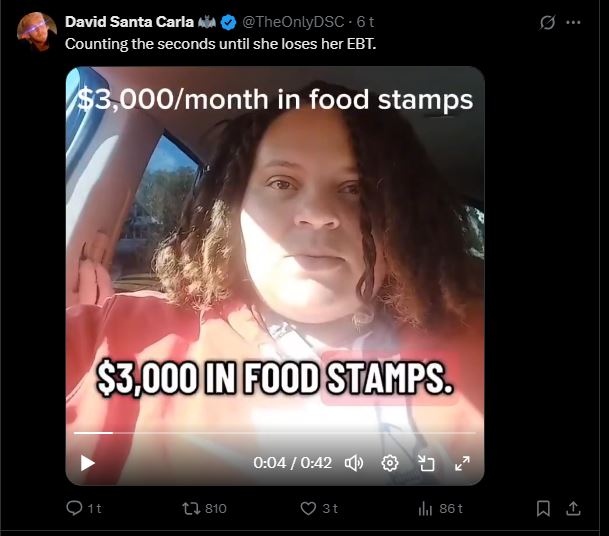Open the David Santa Carla display name link

point(129,22)
